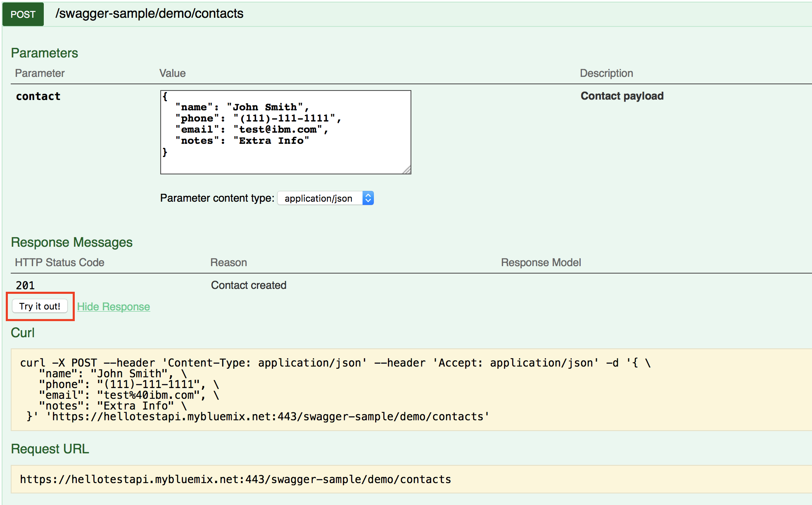Screen dimensions: 812x505
Task: Click the Response Messages heading
Action: click(71, 242)
